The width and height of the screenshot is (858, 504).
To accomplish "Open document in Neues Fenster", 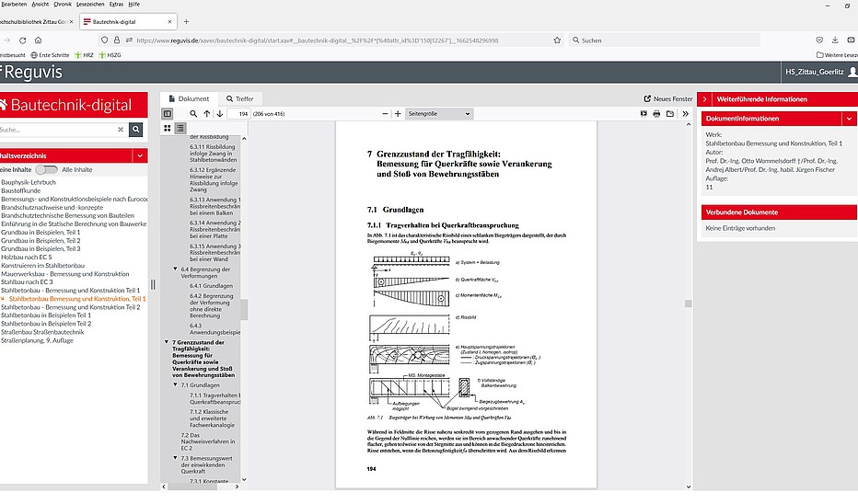I will coord(668,99).
